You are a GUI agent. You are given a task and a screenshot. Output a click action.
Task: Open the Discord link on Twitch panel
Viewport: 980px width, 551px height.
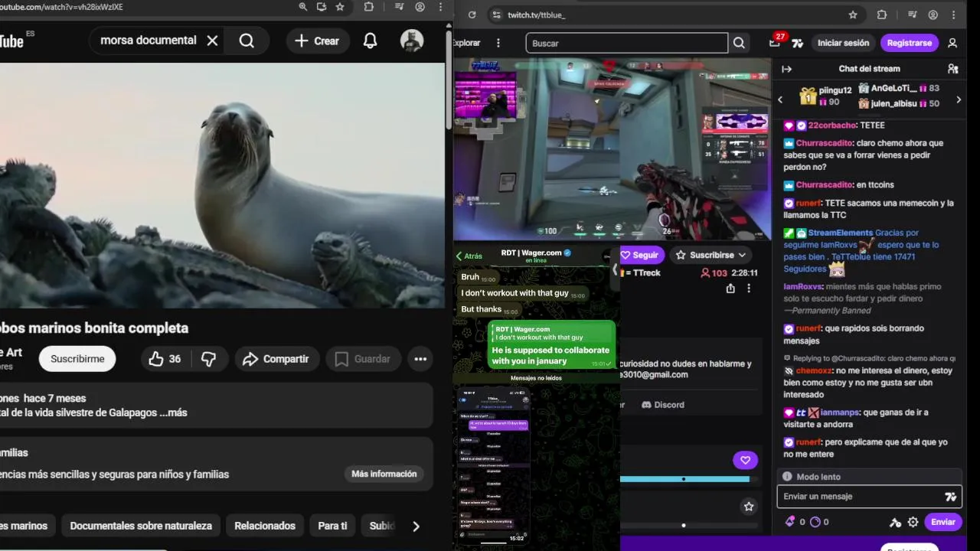click(x=663, y=405)
